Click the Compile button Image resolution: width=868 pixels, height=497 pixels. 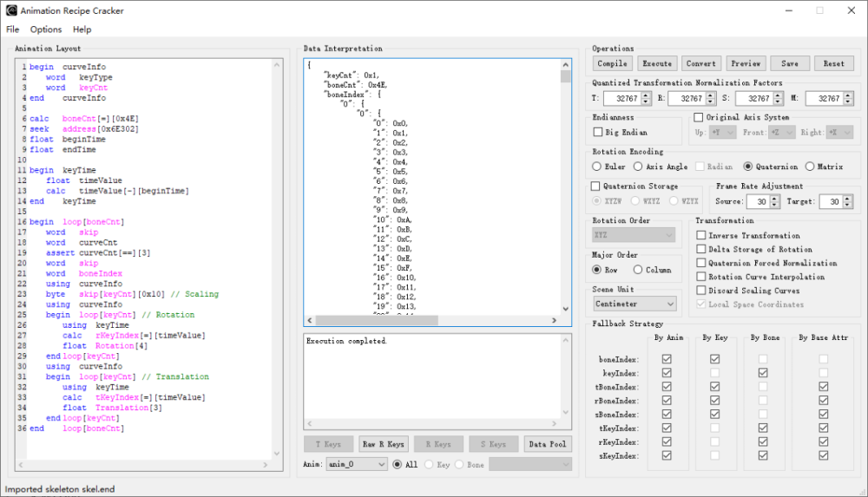pyautogui.click(x=612, y=63)
